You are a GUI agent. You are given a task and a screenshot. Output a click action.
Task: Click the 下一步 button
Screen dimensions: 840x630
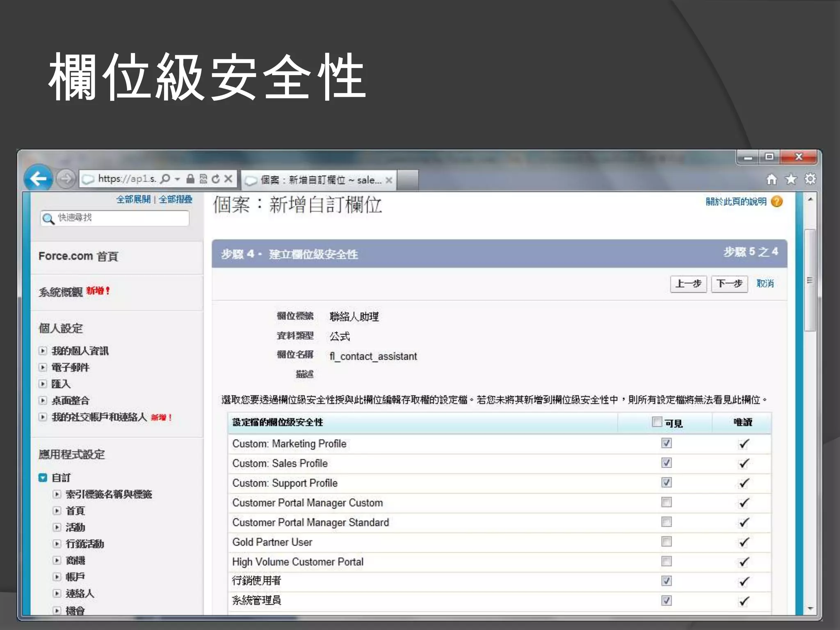729,284
